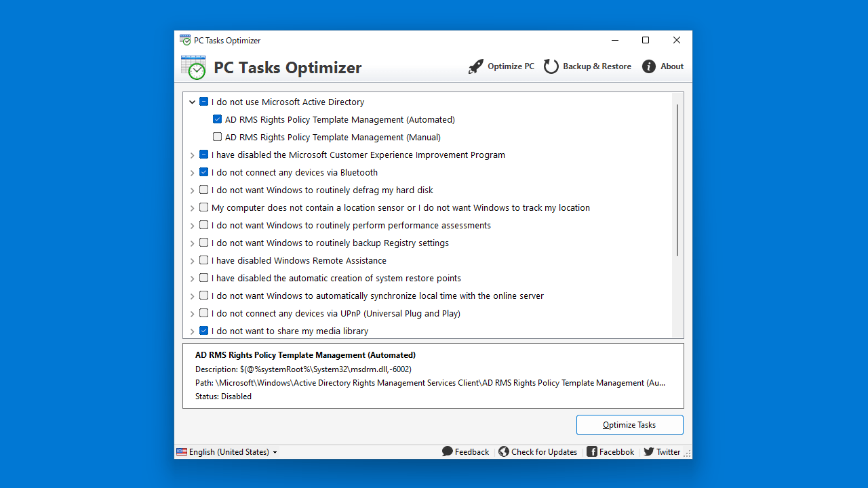
Task: Expand the defrag hard disk group
Action: (x=192, y=190)
